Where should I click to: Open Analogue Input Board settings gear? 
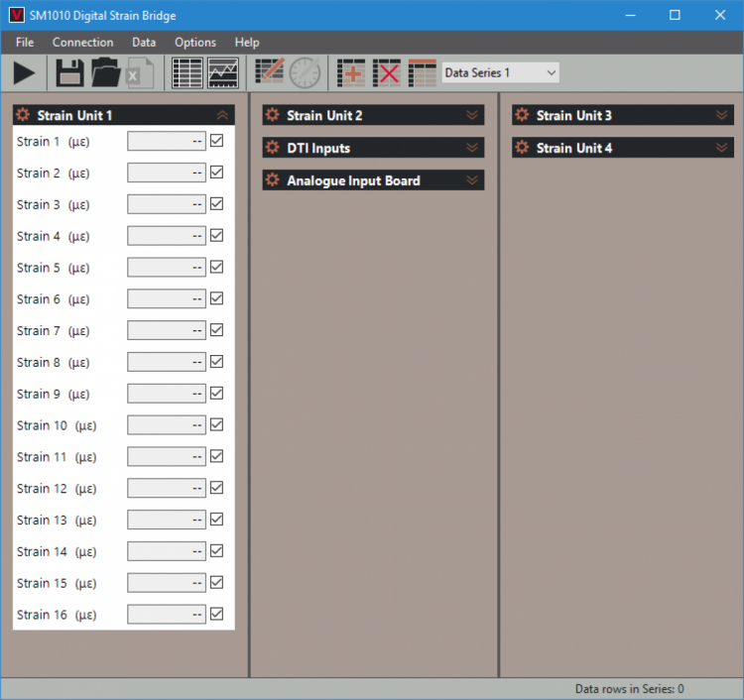273,180
